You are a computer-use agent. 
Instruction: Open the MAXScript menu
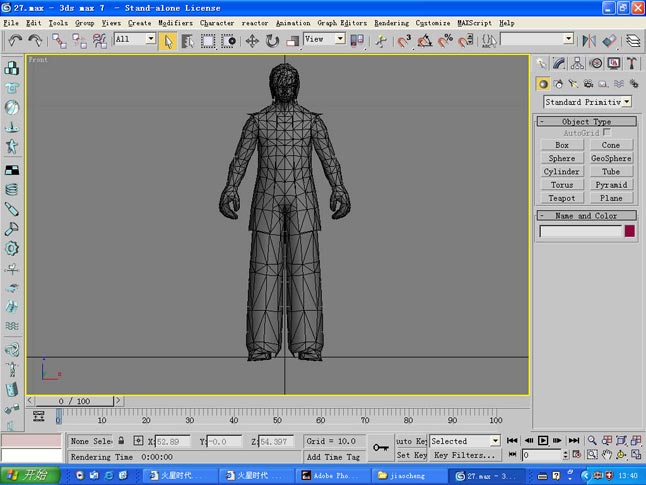click(x=474, y=23)
